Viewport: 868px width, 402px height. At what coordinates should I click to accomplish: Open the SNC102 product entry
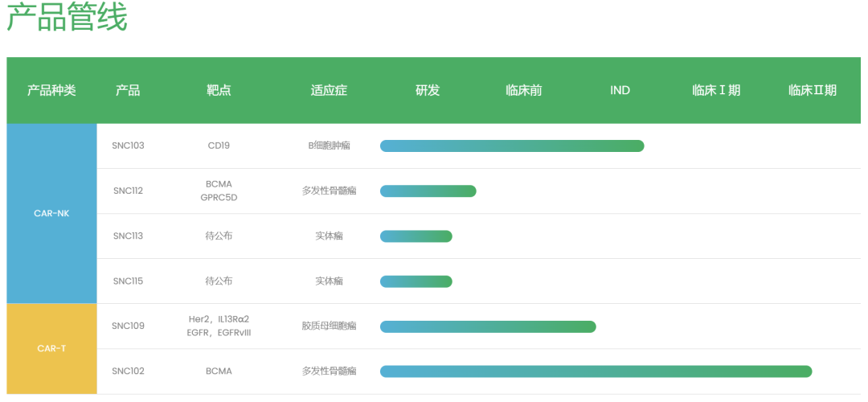point(128,371)
